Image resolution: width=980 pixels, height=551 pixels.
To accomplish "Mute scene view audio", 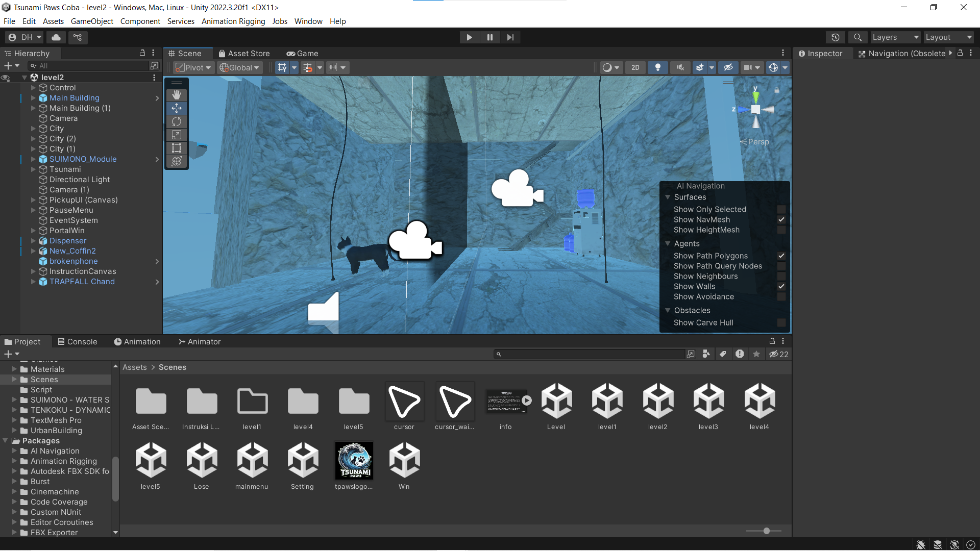I will [680, 67].
